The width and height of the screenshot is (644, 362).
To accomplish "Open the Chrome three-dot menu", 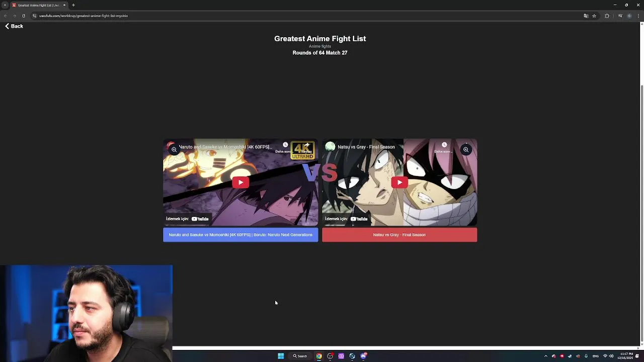I will pos(638,16).
